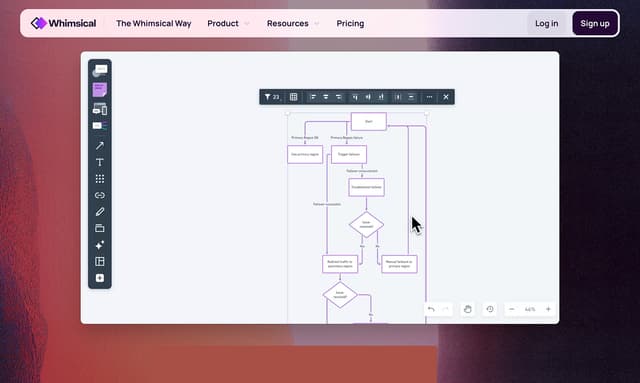The height and width of the screenshot is (383, 640).
Task: Open the AI sparkle tool
Action: tap(100, 245)
